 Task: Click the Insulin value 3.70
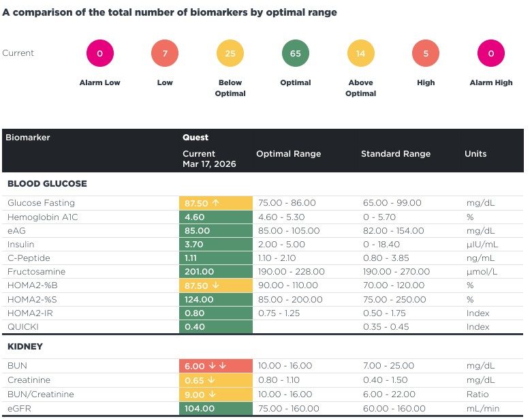click(193, 245)
